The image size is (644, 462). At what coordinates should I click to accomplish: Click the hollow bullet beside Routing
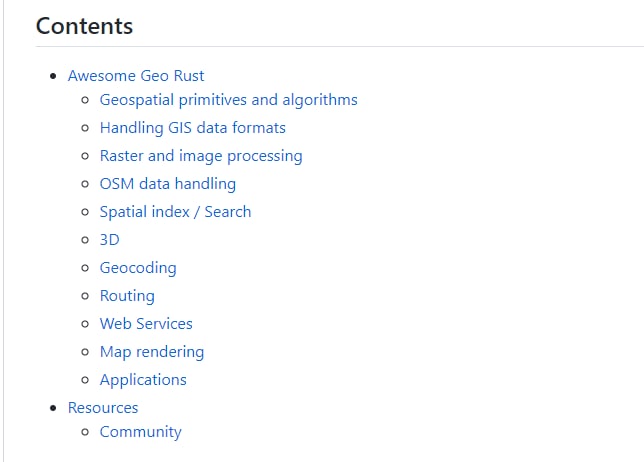pyautogui.click(x=85, y=297)
